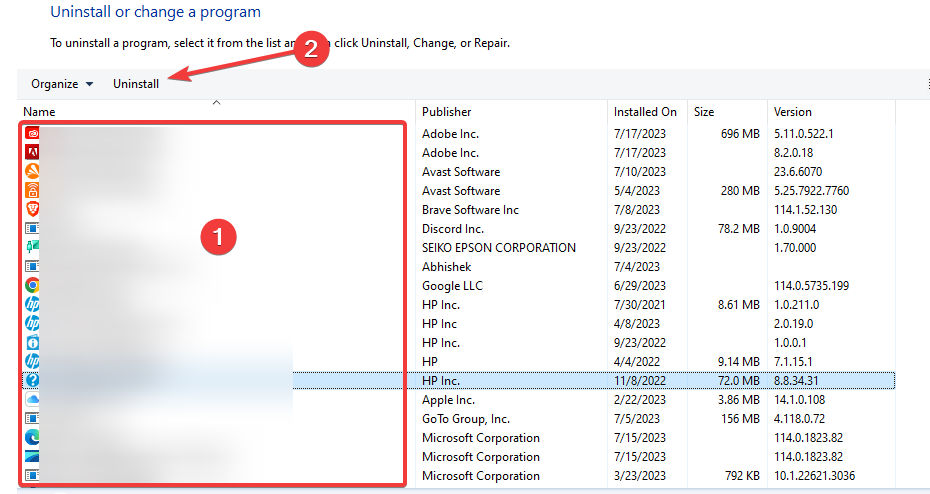This screenshot has width=930, height=494.
Task: Select the Apple Inc. publisher cell
Action: (x=448, y=399)
